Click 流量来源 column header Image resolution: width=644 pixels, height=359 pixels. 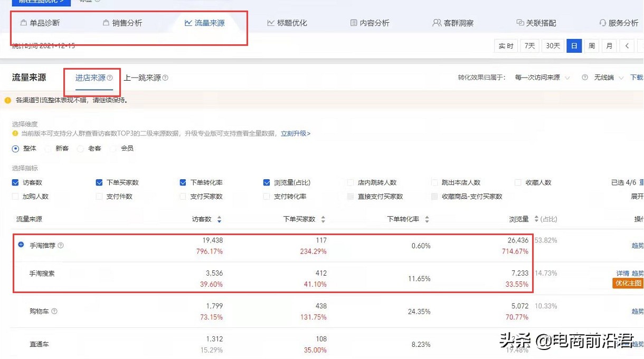pyautogui.click(x=29, y=219)
